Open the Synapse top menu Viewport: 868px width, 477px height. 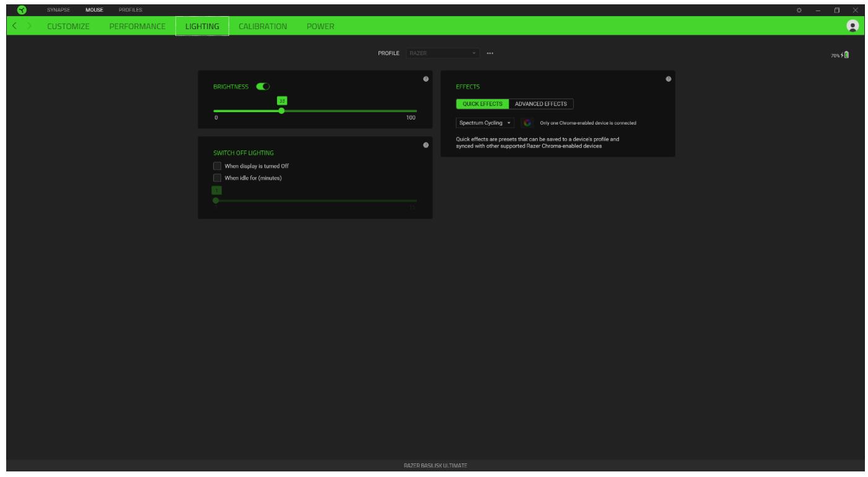point(58,10)
